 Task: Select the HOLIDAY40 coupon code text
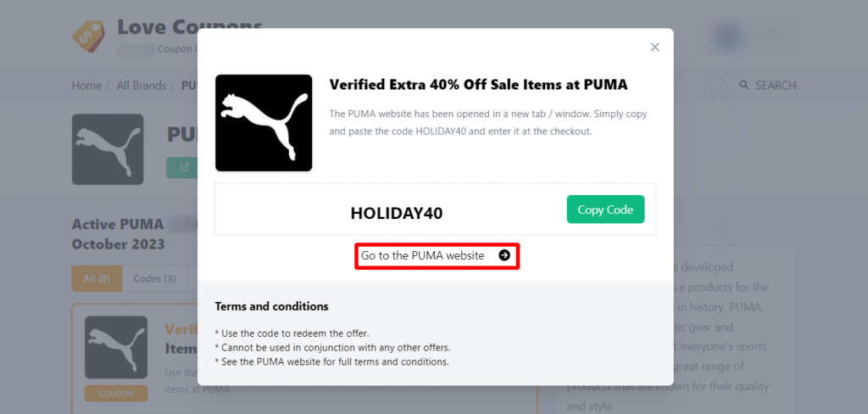(x=397, y=214)
